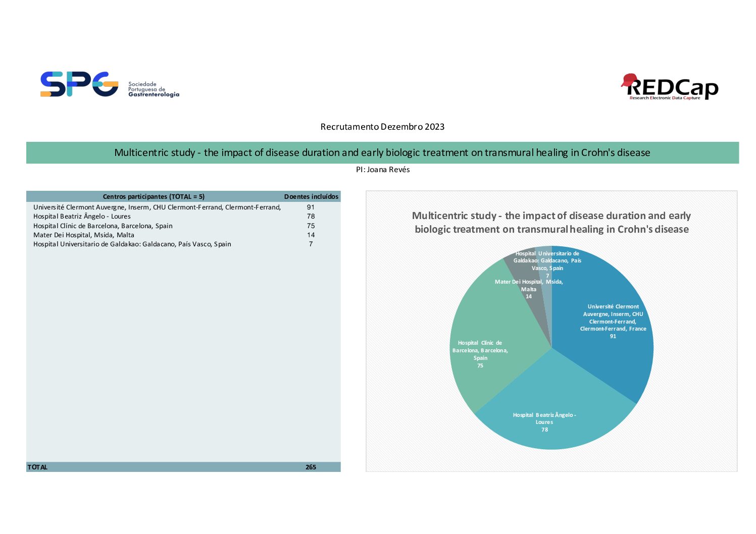Select the red cap icon in REDCap logo

point(629,80)
